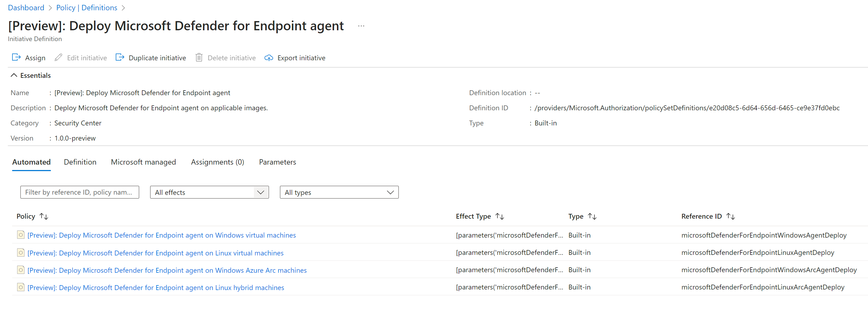Click microsoftDefenderForEndpointWindowsArcAgentDeploy reference ID

(769, 270)
